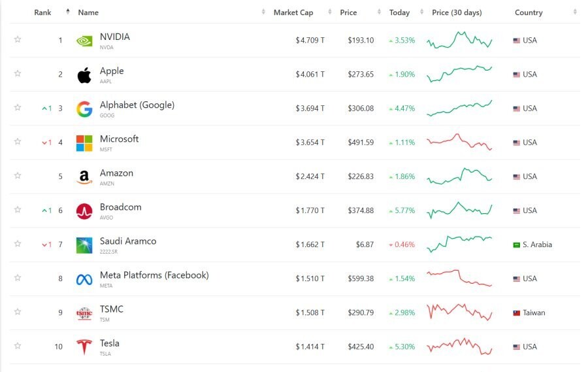
Task: Sort by the Price column header
Action: click(348, 12)
